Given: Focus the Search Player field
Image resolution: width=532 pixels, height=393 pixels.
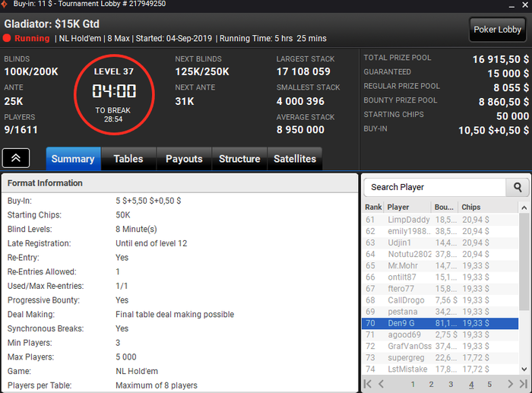Looking at the screenshot, I should click(x=435, y=187).
